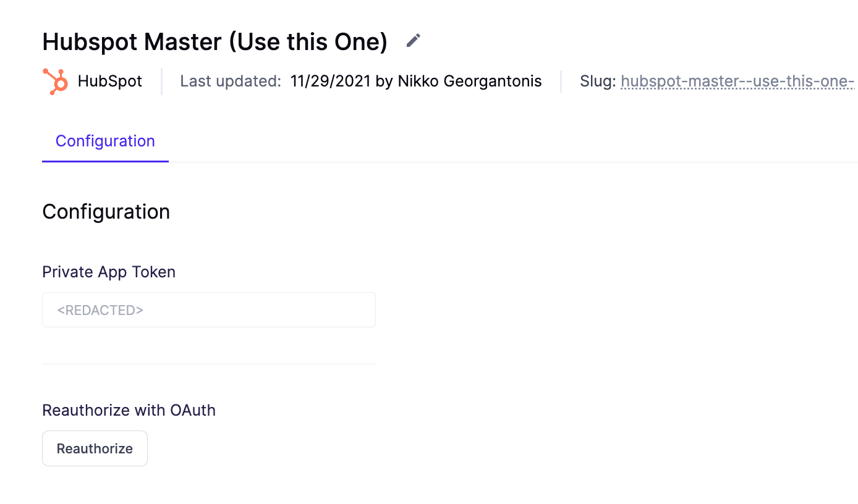Click the HubSpot name beside the logo

coord(110,82)
